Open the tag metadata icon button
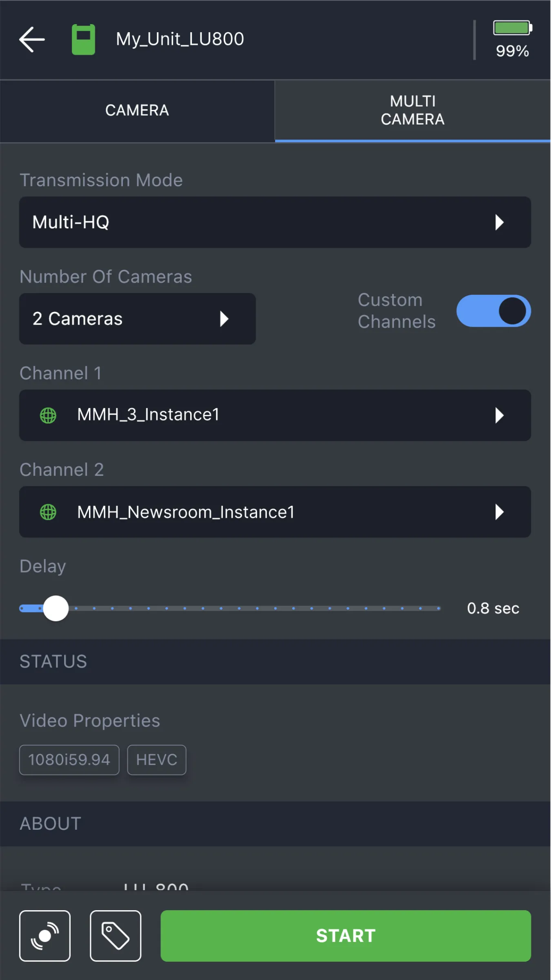The height and width of the screenshot is (980, 551). (x=116, y=935)
